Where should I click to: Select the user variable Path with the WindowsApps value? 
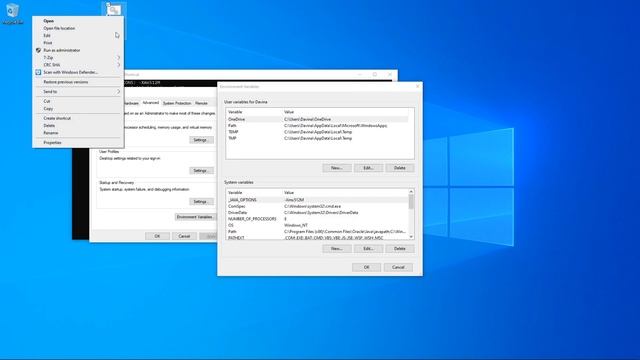click(x=317, y=126)
